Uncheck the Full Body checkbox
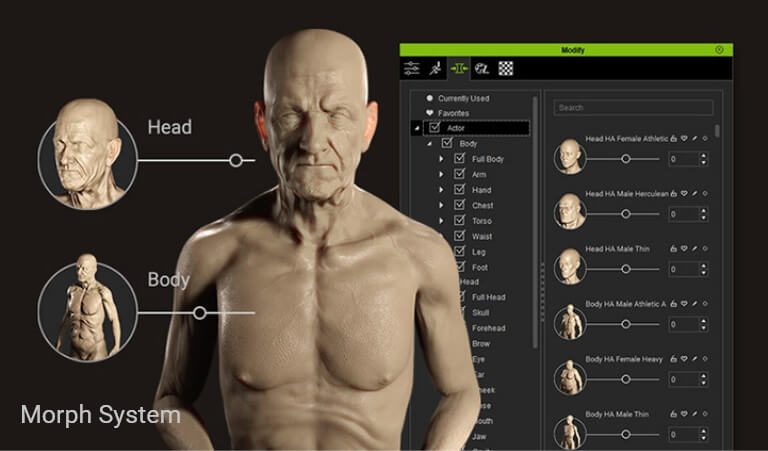 pos(460,159)
